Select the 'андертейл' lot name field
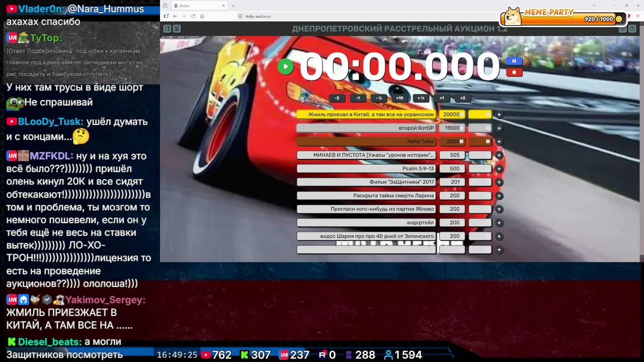Screen dimensions: 644x362 pyautogui.click(x=366, y=223)
